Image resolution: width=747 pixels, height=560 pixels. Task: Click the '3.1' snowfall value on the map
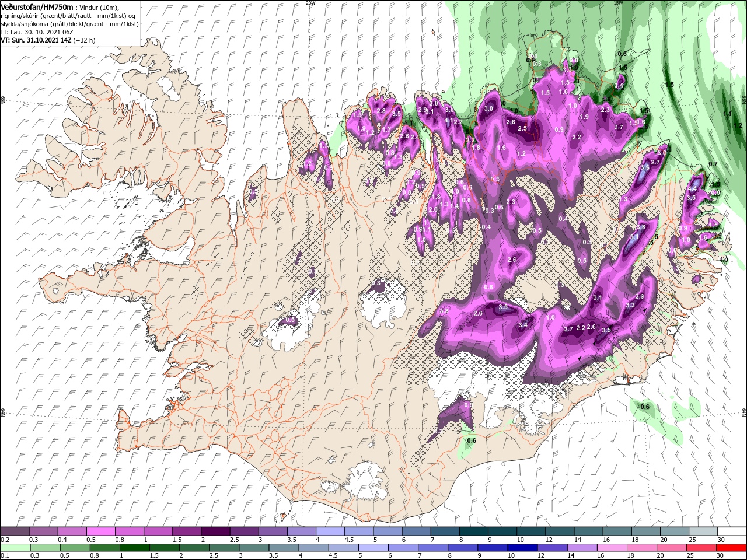pos(597,297)
